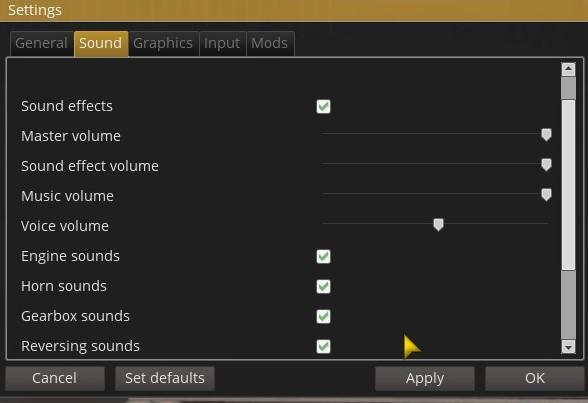Toggle Reversing sounds checkbox
588x403 pixels.
tap(323, 346)
